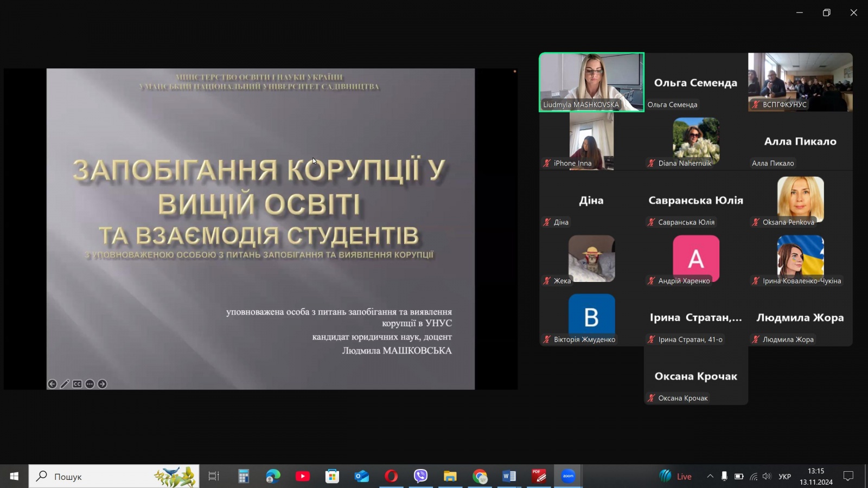This screenshot has width=868, height=488.
Task: Select the Алла Пикало participant tile
Action: coord(800,141)
